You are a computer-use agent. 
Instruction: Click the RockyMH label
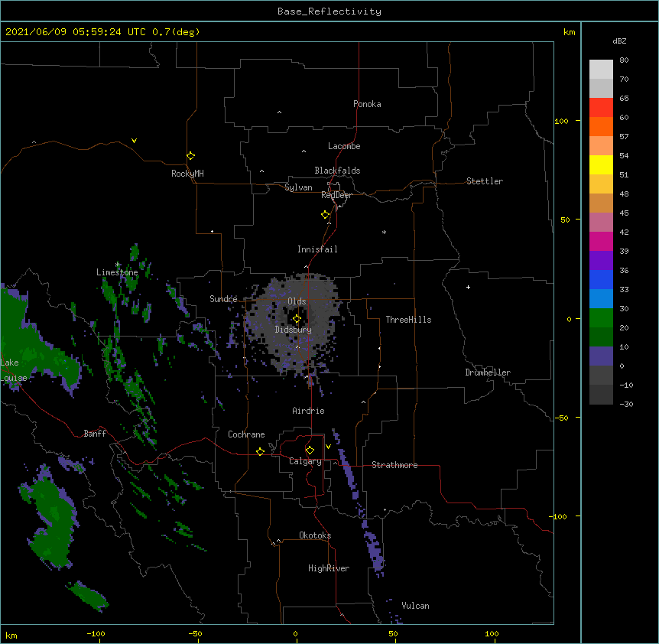click(x=187, y=174)
